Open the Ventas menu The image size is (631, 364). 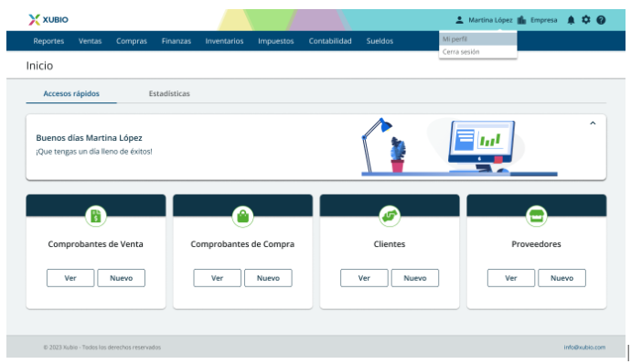91,41
